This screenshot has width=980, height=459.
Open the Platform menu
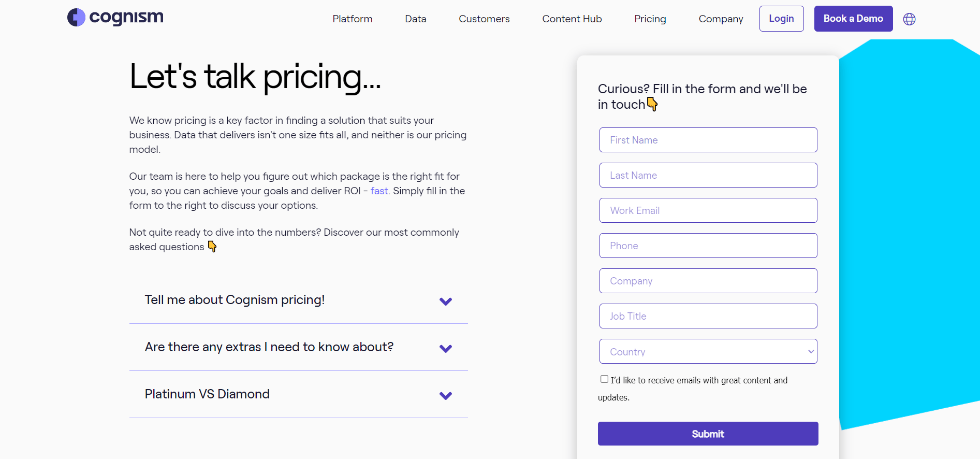click(352, 19)
